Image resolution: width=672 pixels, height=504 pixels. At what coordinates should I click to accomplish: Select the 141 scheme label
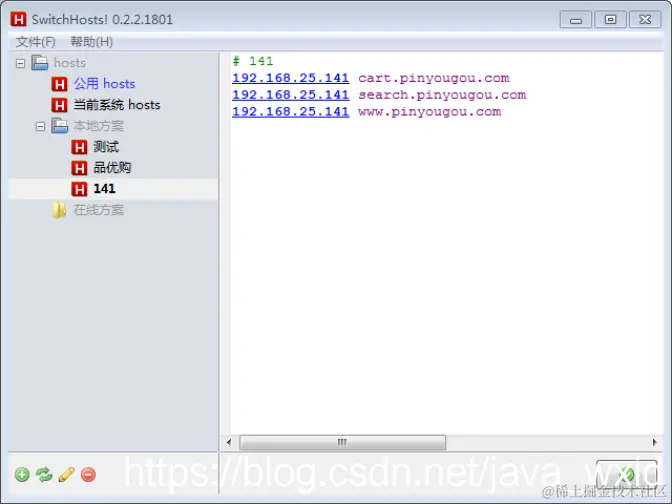point(105,189)
